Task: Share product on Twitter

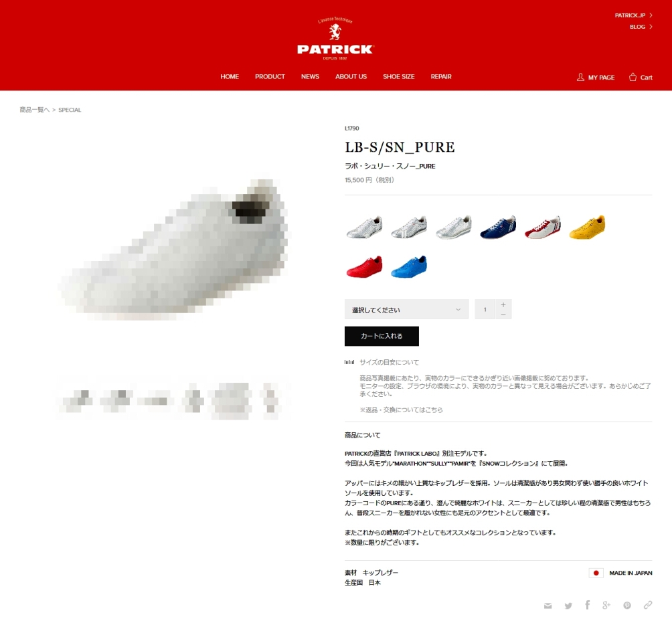Action: (x=568, y=606)
